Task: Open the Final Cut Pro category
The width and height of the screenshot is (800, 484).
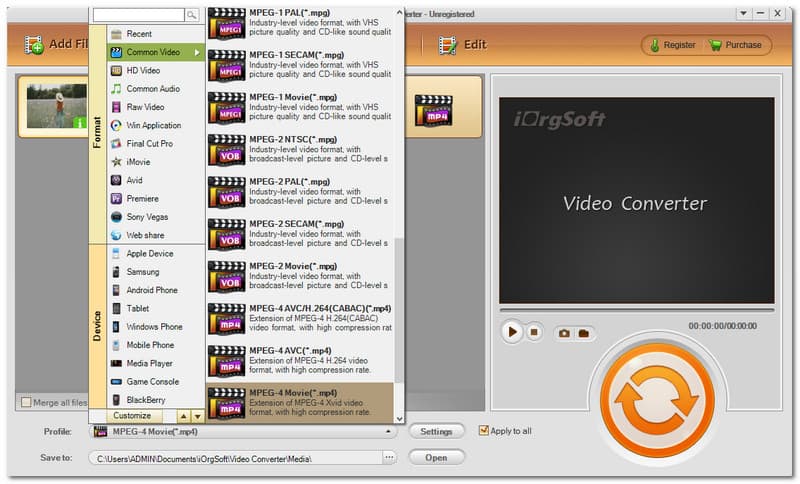Action: click(x=156, y=144)
